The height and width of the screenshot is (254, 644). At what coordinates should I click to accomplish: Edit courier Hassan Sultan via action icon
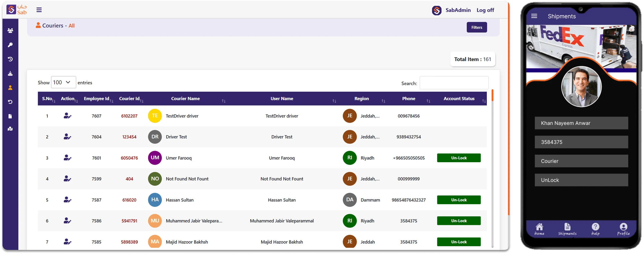[x=67, y=200]
